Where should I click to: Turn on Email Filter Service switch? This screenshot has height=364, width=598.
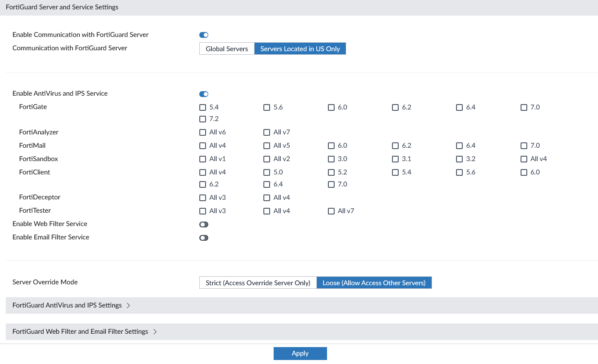point(204,238)
